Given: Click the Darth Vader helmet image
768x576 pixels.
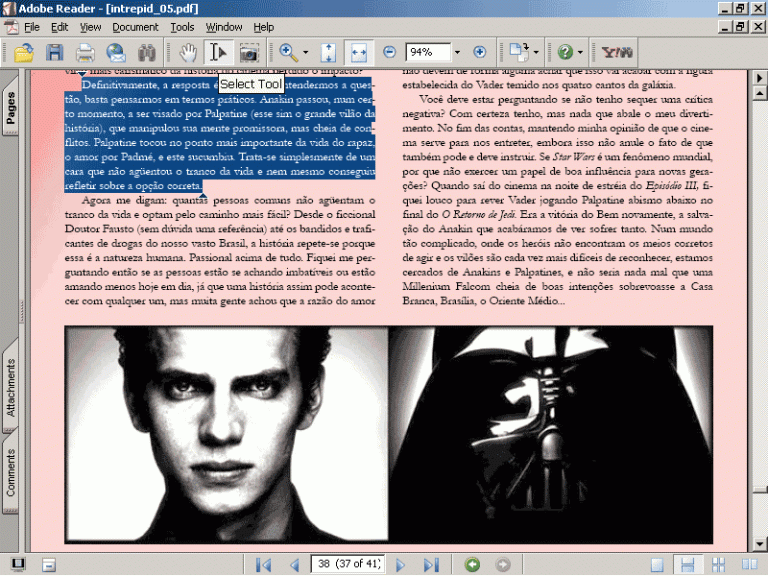Looking at the screenshot, I should (x=551, y=434).
